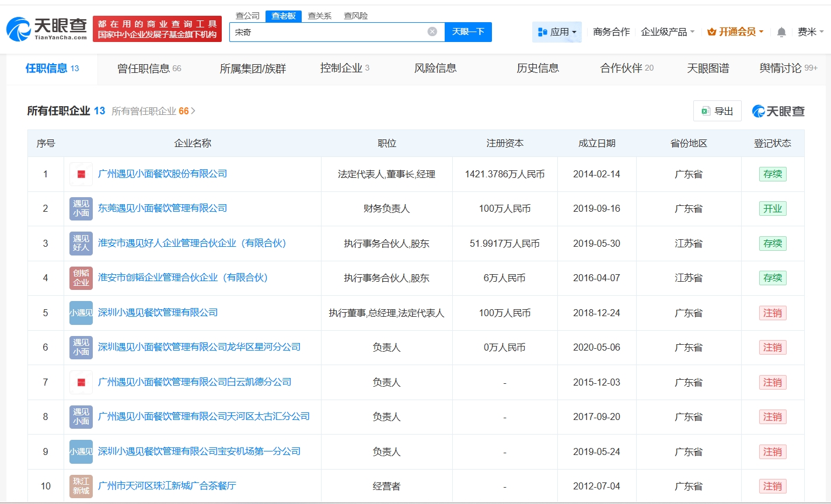Open the 商务合作 link
This screenshot has width=831, height=504.
[x=612, y=32]
